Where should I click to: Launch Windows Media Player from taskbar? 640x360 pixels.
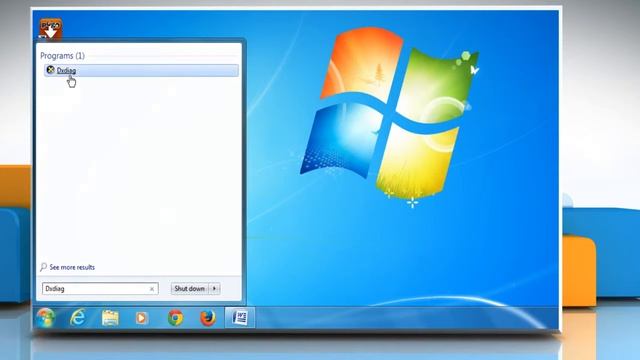click(142, 318)
